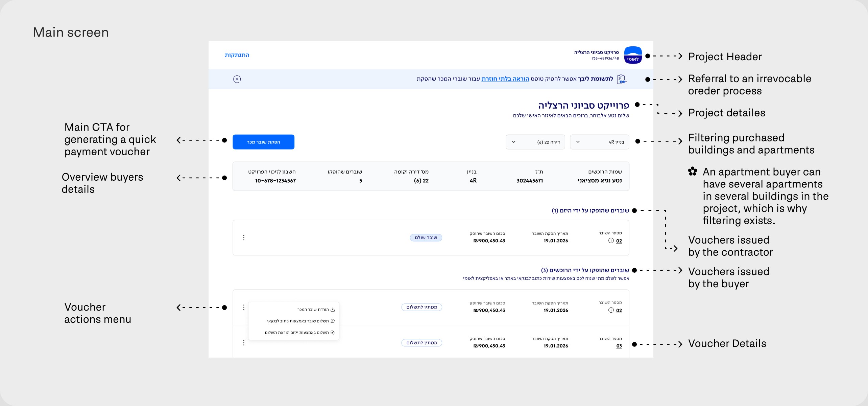868x406 pixels.
Task: Click the issued vouchers count 5 in the overview
Action: pyautogui.click(x=361, y=181)
